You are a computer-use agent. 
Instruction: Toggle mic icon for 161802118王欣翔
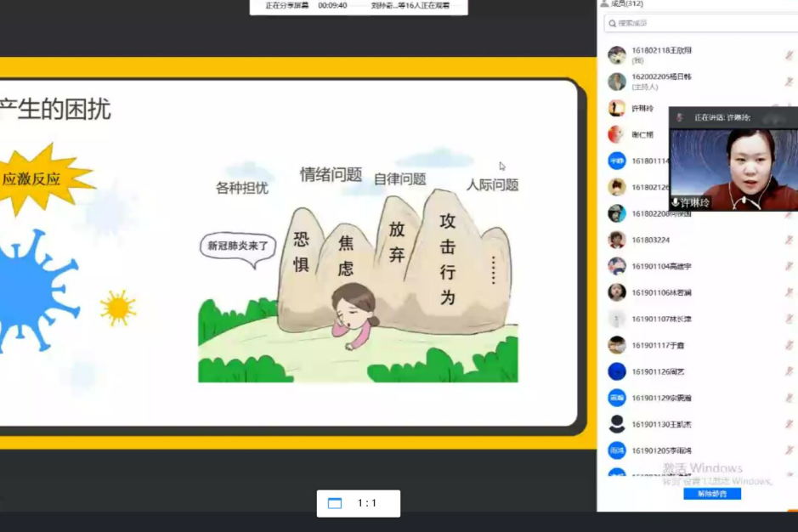(789, 55)
